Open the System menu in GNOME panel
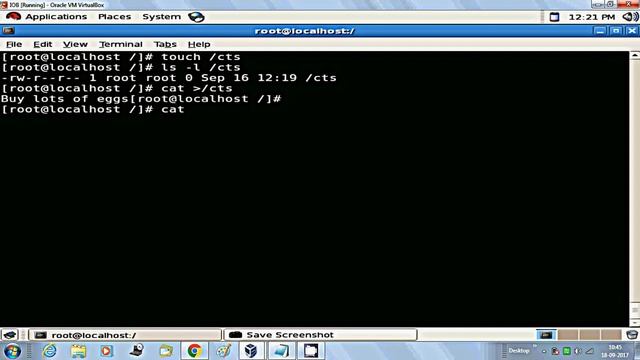This screenshot has width=640, height=360. point(161,17)
